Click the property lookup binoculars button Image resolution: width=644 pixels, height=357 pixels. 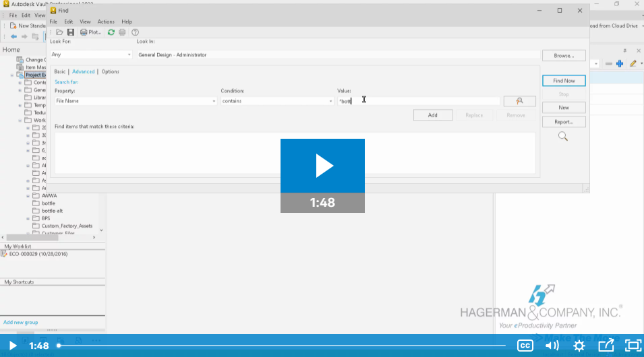pos(519,101)
